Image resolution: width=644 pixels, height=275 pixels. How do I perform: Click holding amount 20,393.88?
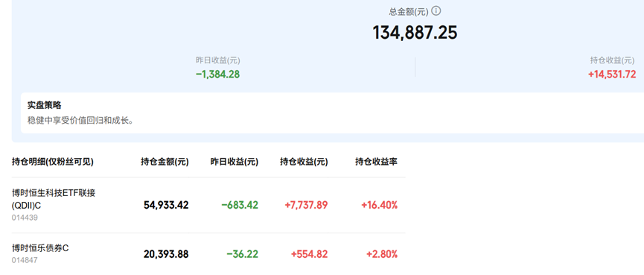tap(166, 254)
